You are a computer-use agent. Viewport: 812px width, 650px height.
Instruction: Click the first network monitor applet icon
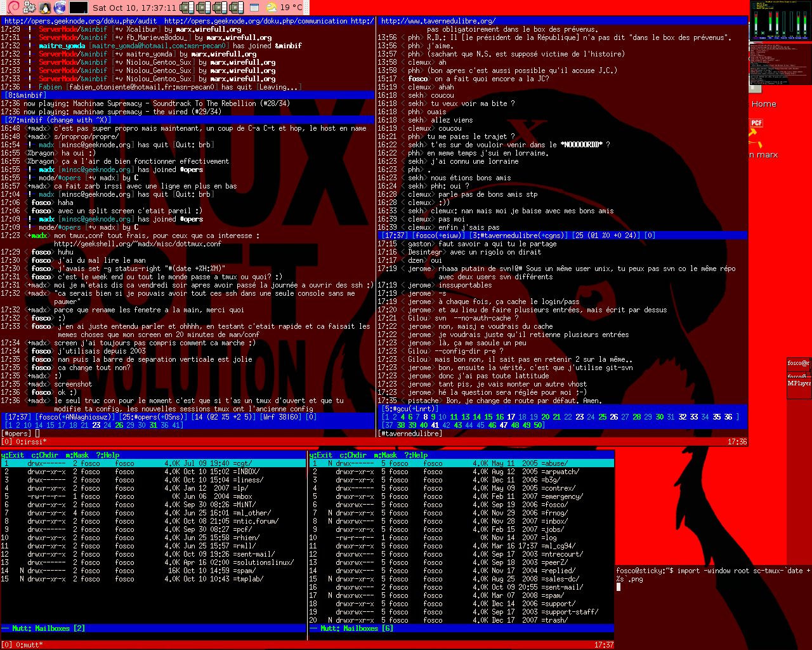click(187, 8)
